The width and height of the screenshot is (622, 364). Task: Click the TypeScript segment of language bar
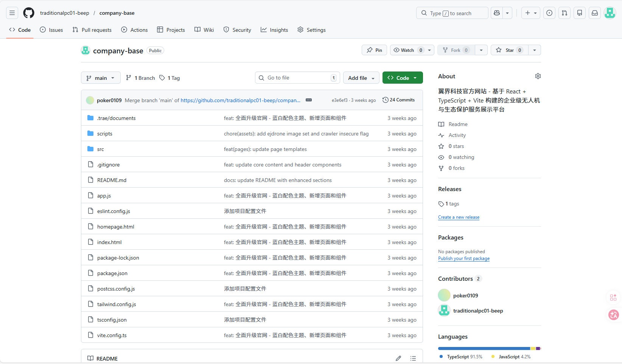tap(484, 348)
